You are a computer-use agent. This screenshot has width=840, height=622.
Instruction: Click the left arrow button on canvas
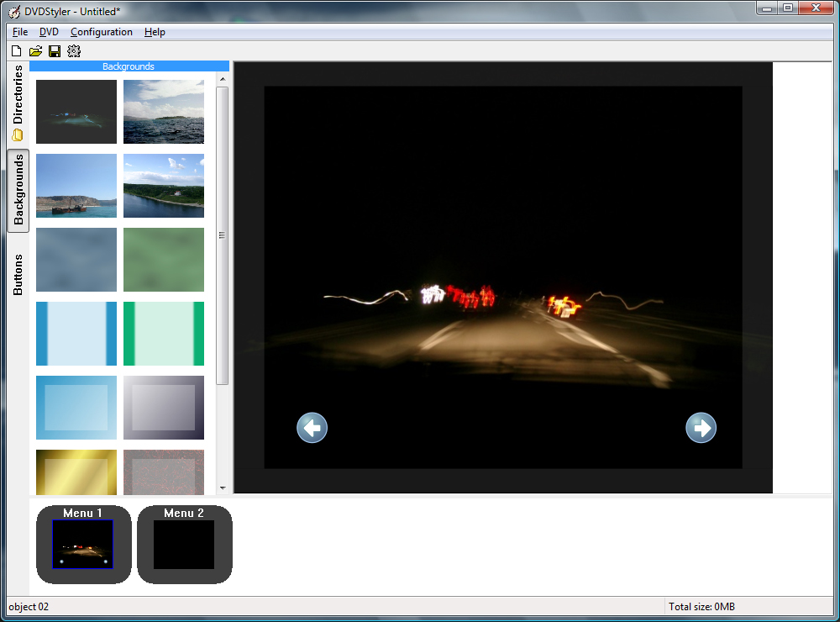(312, 428)
